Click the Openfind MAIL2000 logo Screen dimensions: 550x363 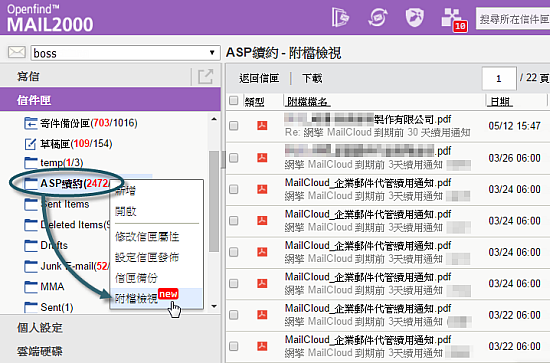[50, 19]
